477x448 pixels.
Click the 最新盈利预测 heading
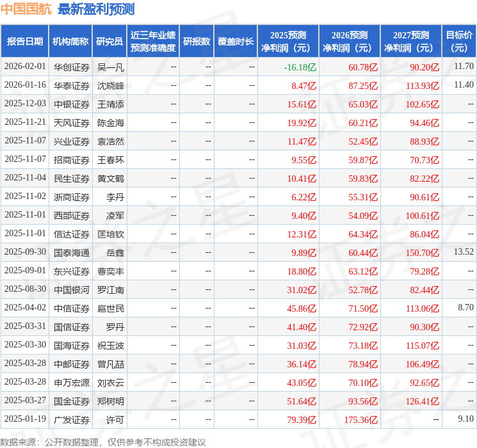(x=96, y=9)
